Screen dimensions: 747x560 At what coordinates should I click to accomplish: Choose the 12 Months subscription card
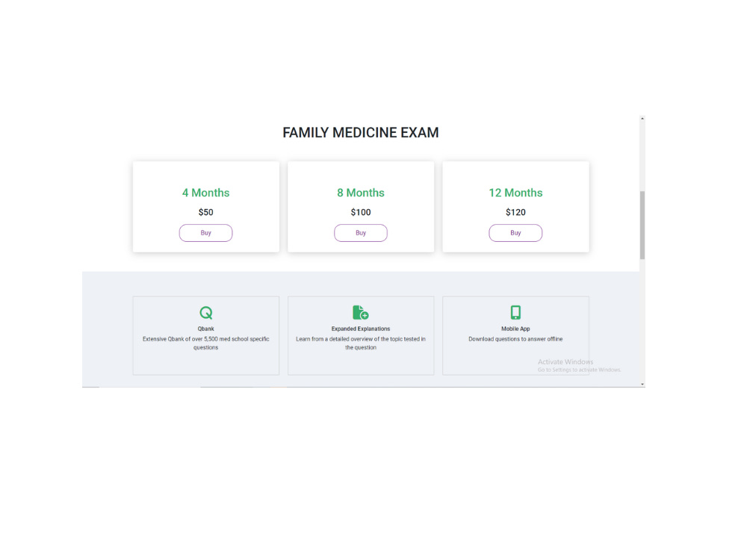tap(515, 206)
